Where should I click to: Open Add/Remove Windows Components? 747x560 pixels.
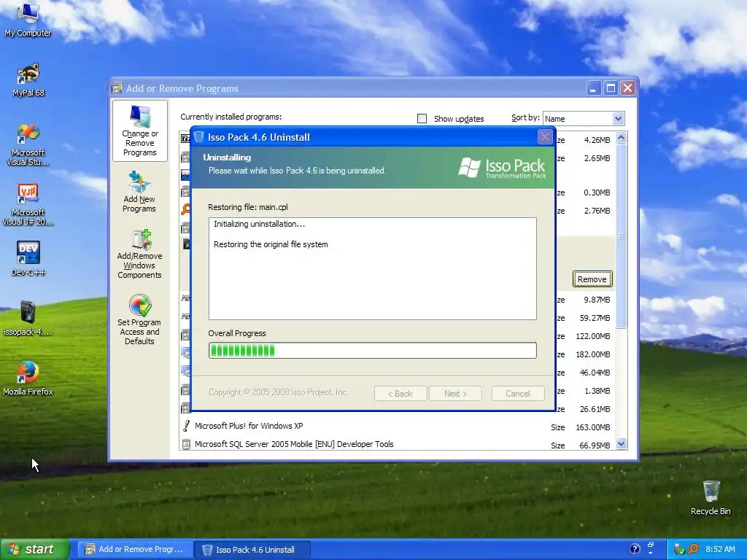pos(139,254)
